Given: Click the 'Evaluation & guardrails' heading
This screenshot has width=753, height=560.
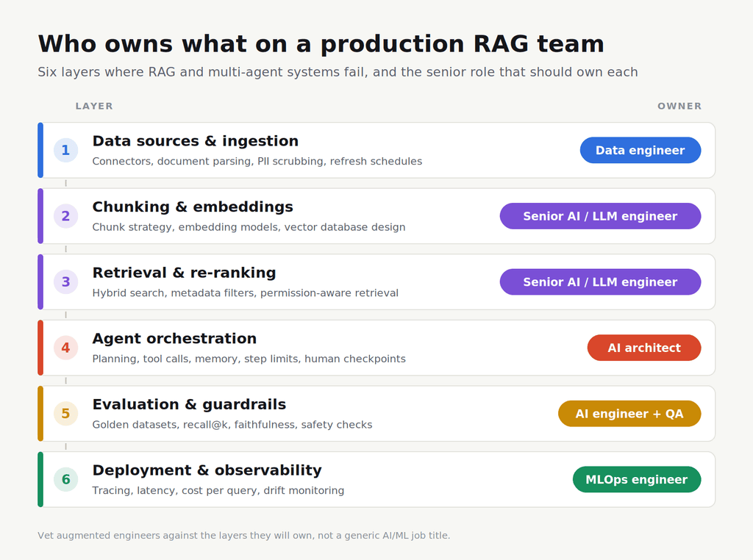Looking at the screenshot, I should [189, 404].
